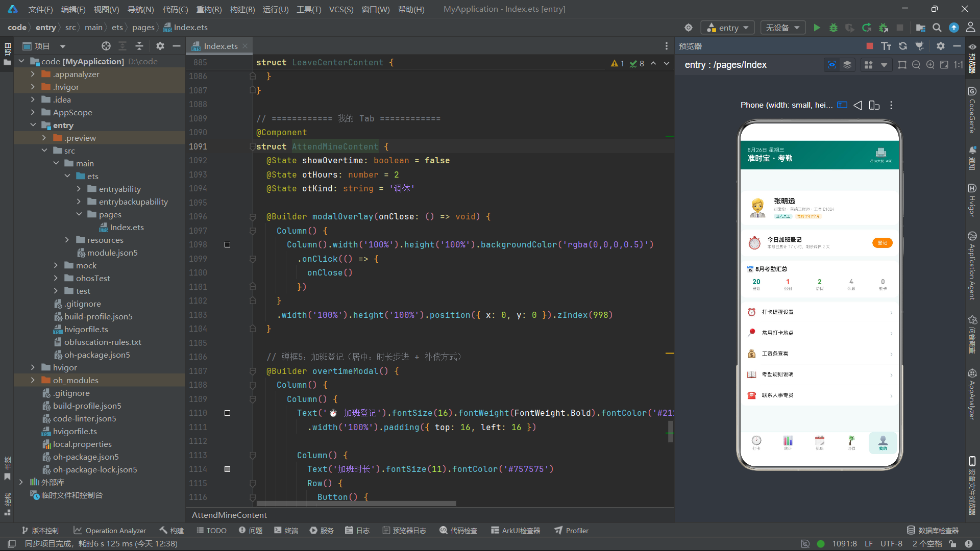The width and height of the screenshot is (980, 551).
Task: Open the 无设备 device selector dropdown
Action: 782,28
